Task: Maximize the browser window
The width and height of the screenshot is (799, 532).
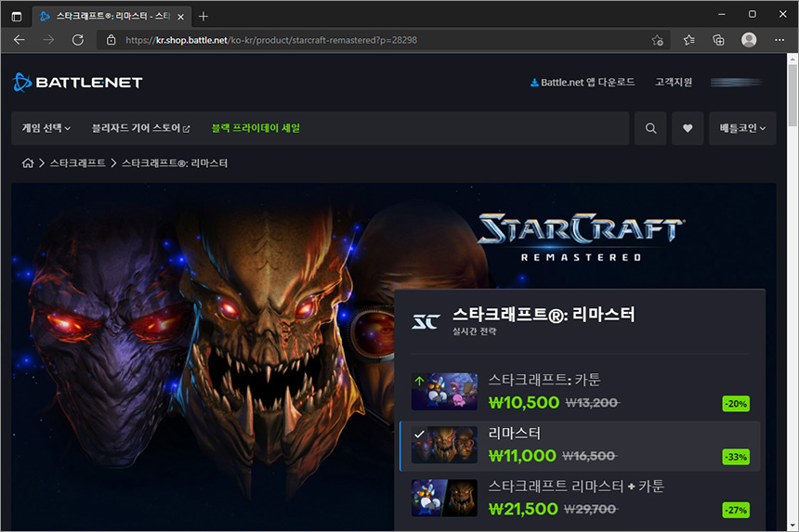Action: point(753,14)
